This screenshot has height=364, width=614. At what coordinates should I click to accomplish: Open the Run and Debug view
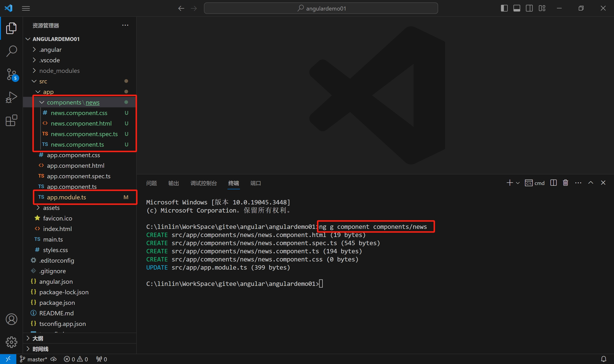click(11, 97)
